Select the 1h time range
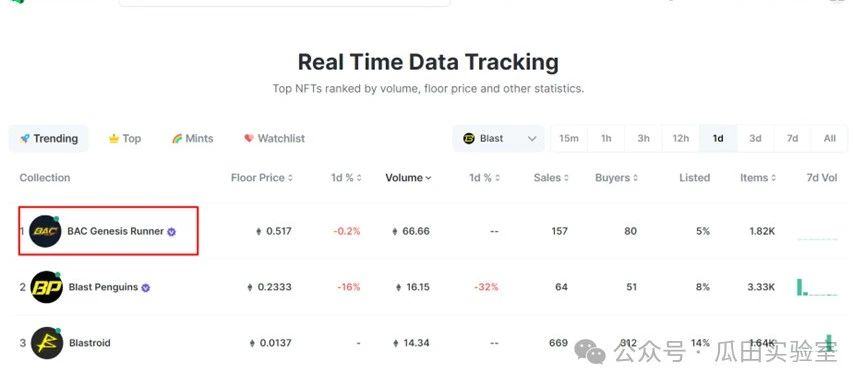Viewport: 865px width, 368px height. [606, 138]
